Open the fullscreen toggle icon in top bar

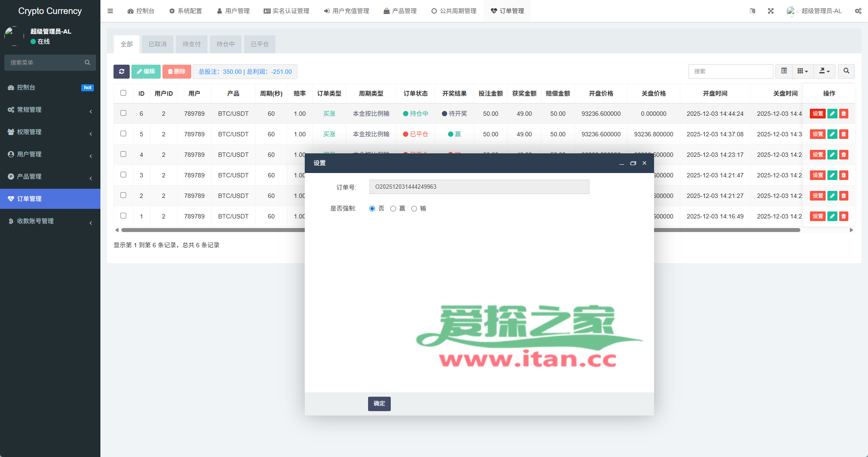click(770, 10)
